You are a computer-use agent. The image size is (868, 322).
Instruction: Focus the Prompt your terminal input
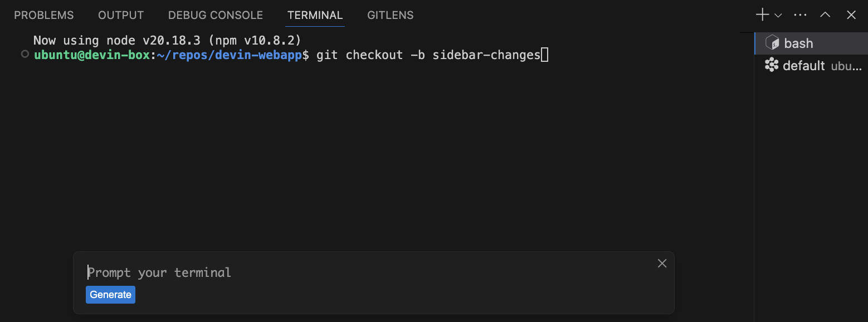coord(368,272)
